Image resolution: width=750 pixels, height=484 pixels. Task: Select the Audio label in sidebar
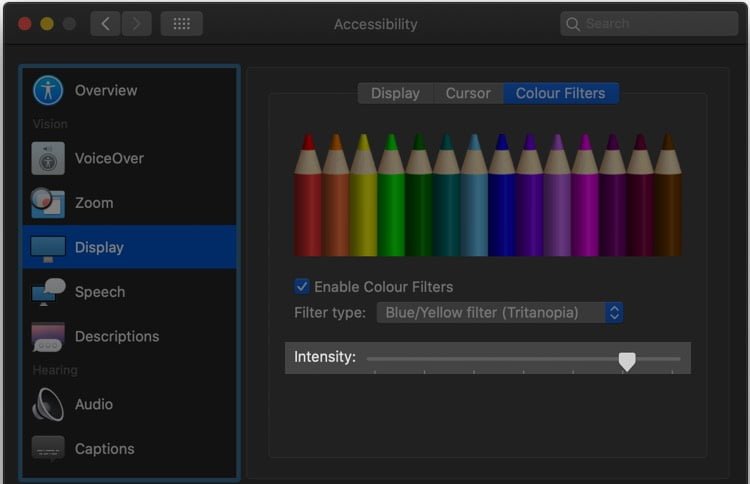coord(94,404)
